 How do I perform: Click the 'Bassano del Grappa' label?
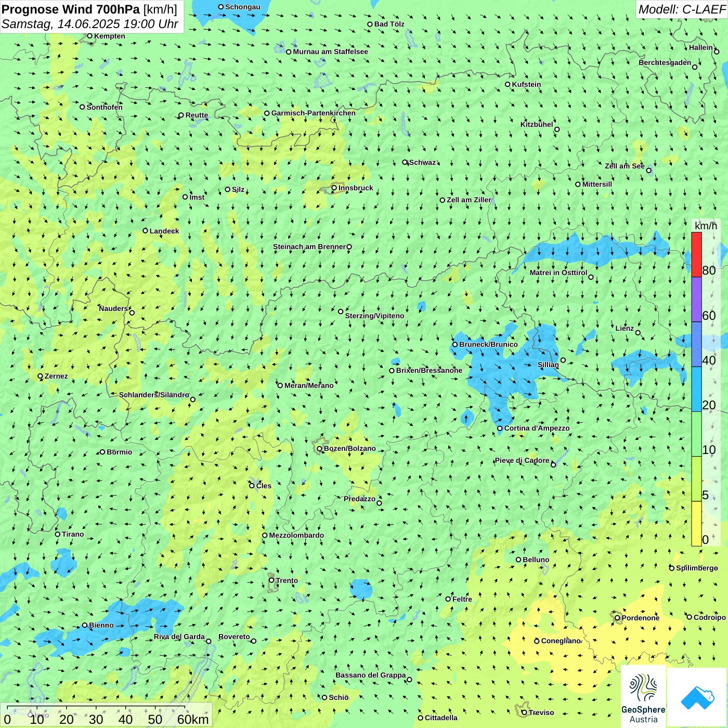tap(371, 675)
